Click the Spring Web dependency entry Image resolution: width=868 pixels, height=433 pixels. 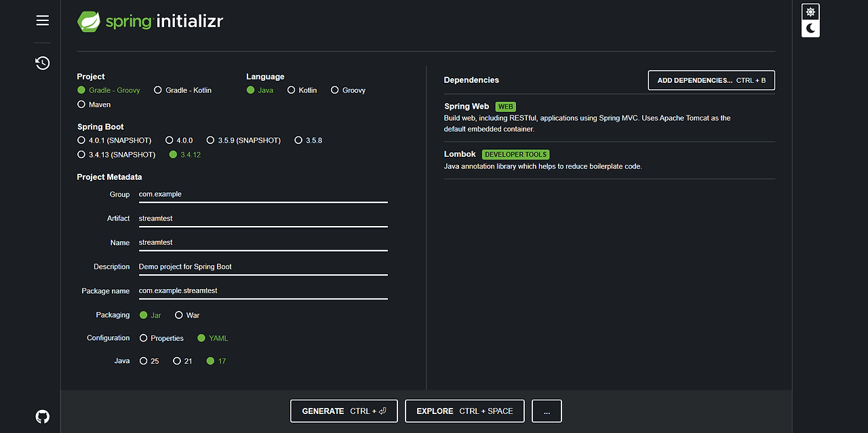tap(609, 117)
